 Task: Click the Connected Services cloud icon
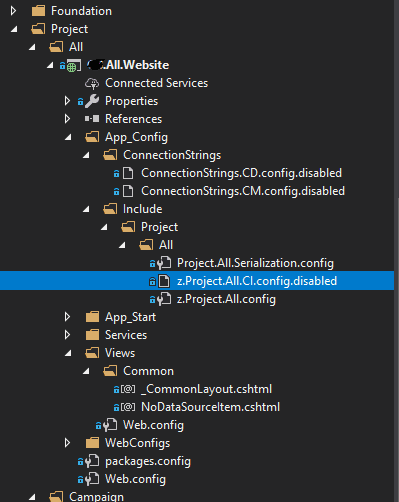point(92,83)
